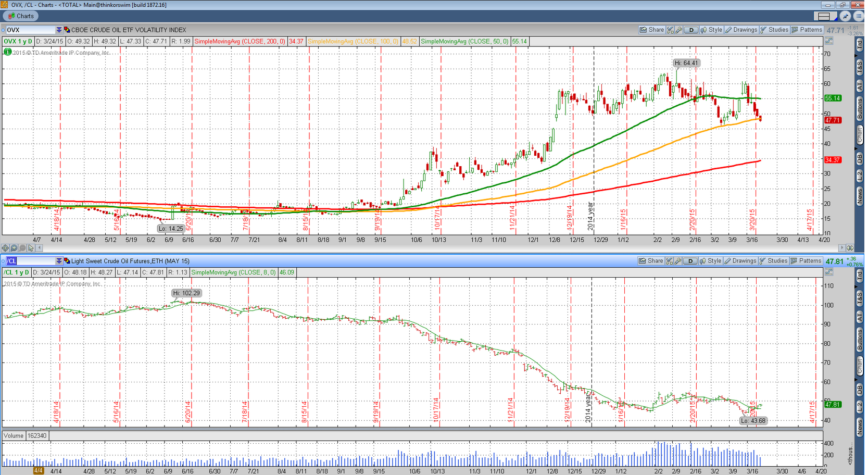Expand the /CL symbol dropdown arrow
The width and height of the screenshot is (868, 475).
coord(59,261)
